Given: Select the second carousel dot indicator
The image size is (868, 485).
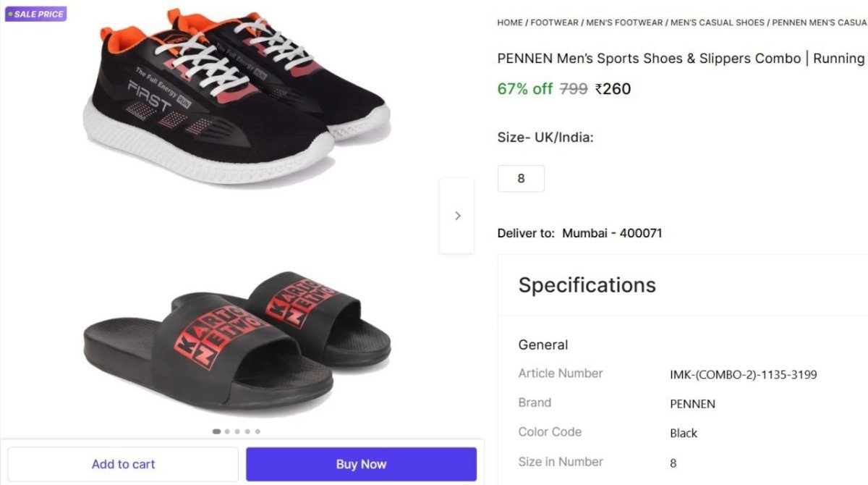Looking at the screenshot, I should [226, 431].
